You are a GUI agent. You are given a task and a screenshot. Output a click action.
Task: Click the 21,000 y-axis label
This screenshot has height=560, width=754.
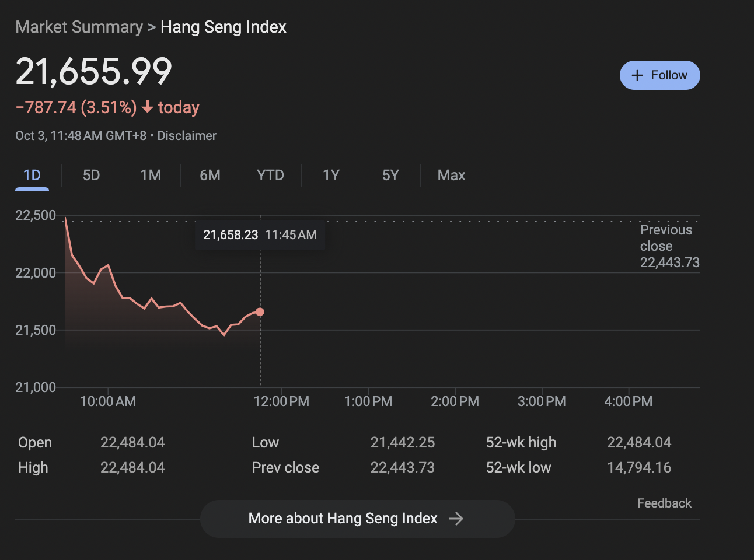pyautogui.click(x=36, y=387)
